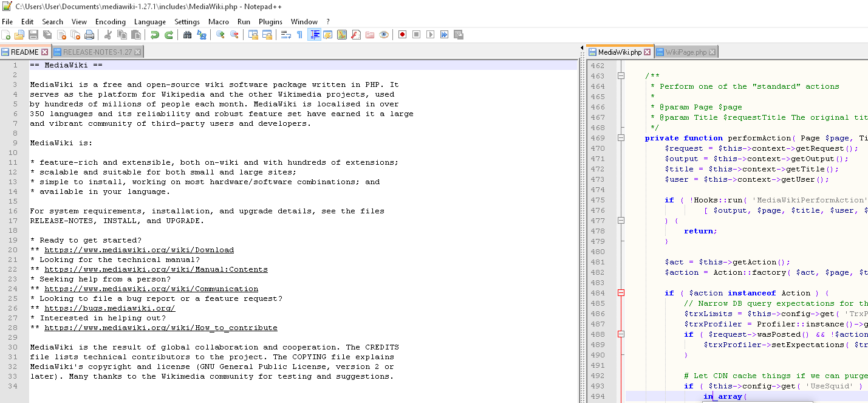Viewport: 868px width, 403px height.
Task: Undo the last edit with green arrow
Action: pos(155,35)
